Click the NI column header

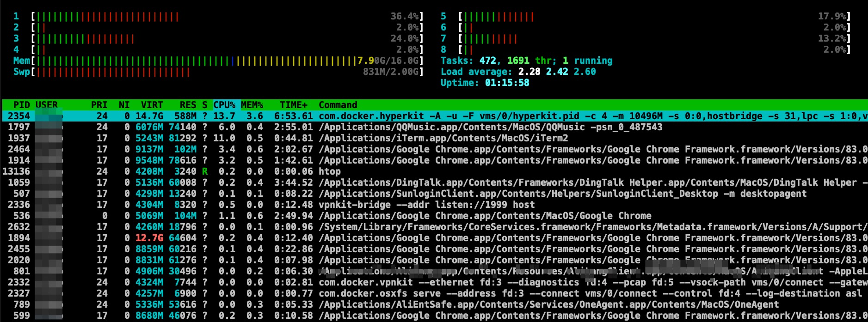coord(124,105)
